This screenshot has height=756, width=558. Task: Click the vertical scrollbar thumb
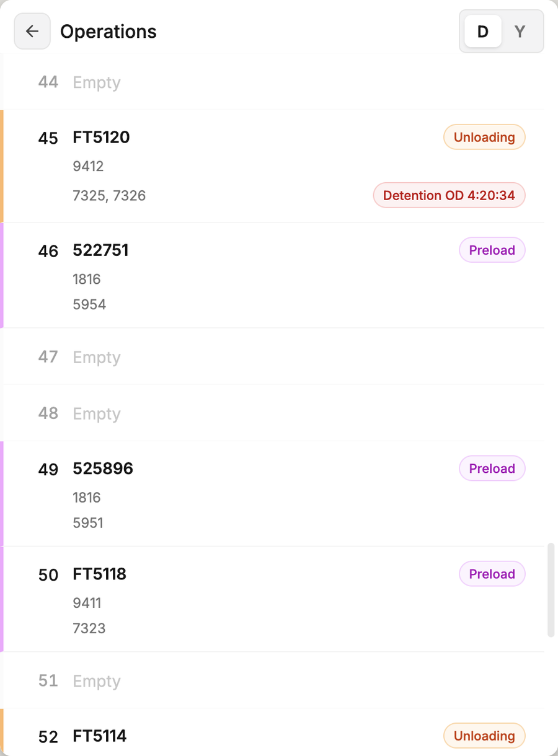551,591
